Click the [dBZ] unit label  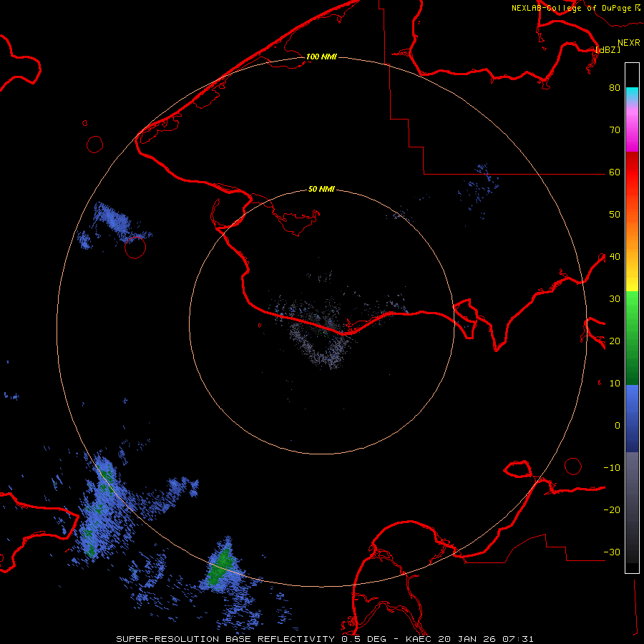(x=608, y=49)
